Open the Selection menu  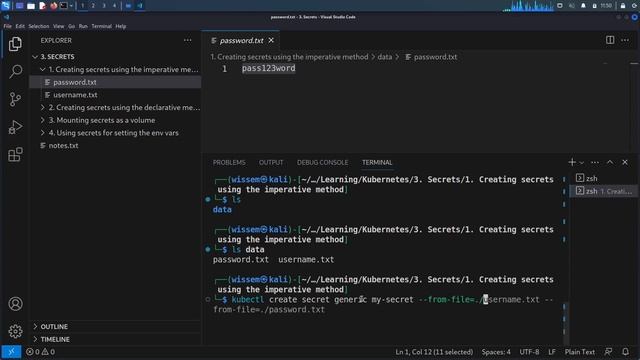pyautogui.click(x=39, y=26)
